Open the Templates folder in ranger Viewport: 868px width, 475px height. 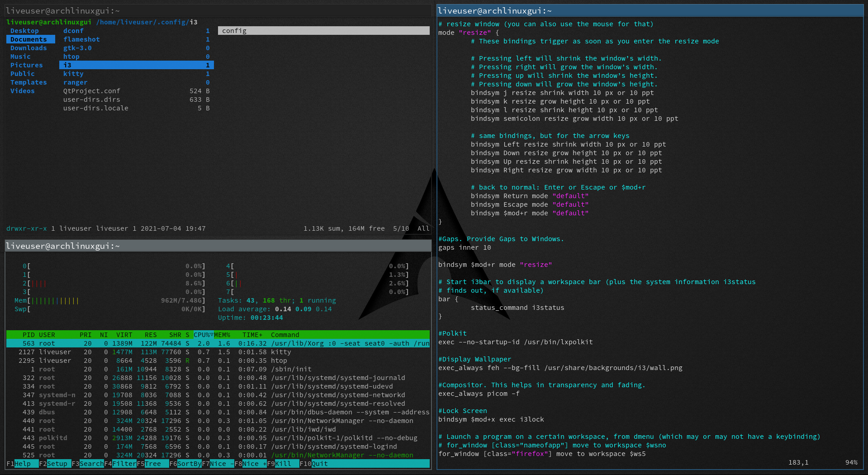point(28,82)
